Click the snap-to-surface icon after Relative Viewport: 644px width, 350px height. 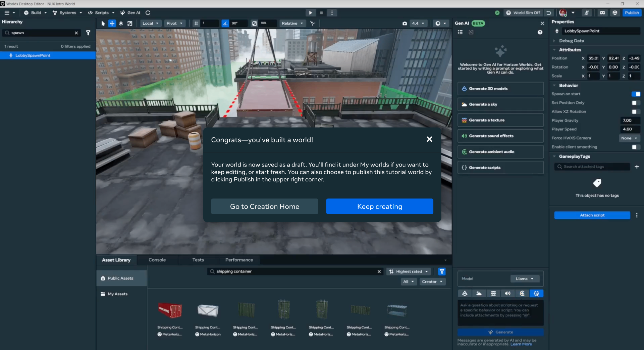(x=313, y=24)
